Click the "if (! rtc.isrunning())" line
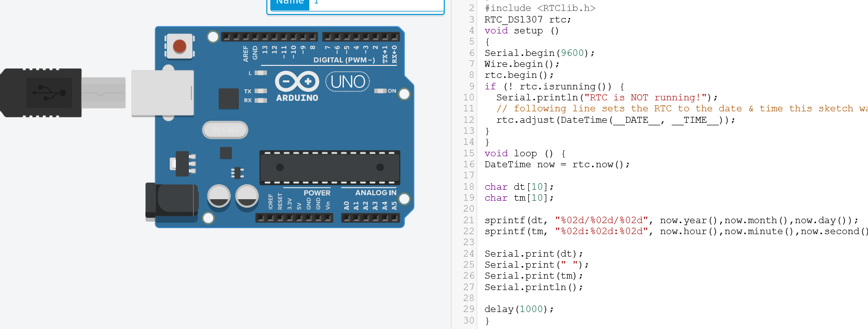Viewport: 868px width, 329px height. pyautogui.click(x=554, y=86)
